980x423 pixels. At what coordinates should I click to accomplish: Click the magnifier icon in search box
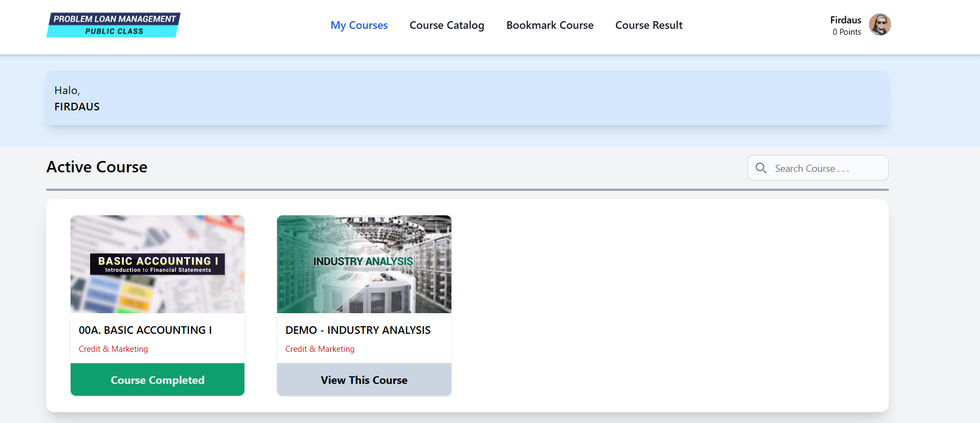click(761, 168)
